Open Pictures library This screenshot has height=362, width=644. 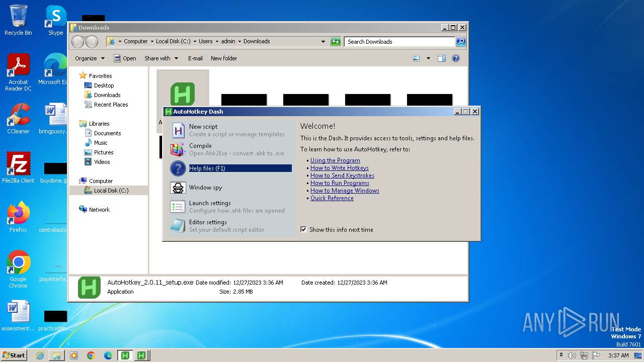pyautogui.click(x=104, y=152)
